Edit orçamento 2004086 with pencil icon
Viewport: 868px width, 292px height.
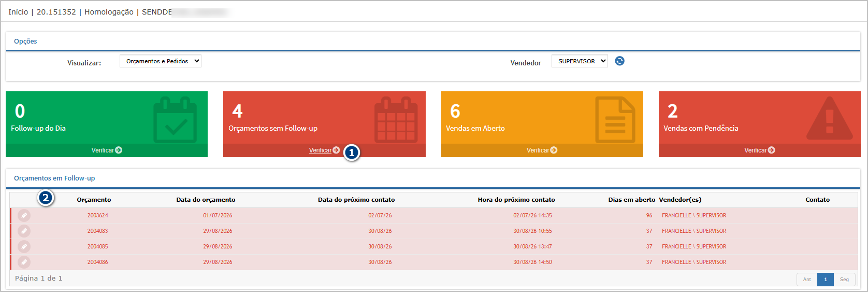(24, 262)
